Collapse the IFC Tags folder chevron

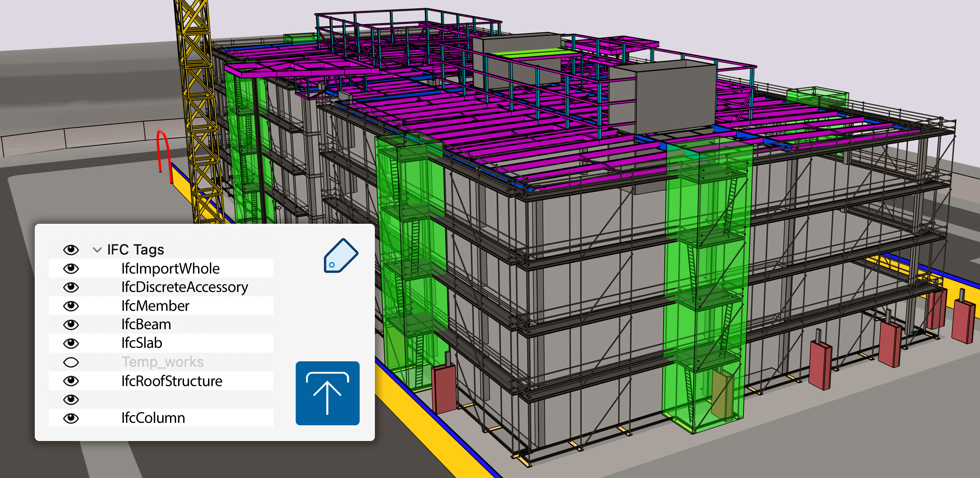coord(97,250)
